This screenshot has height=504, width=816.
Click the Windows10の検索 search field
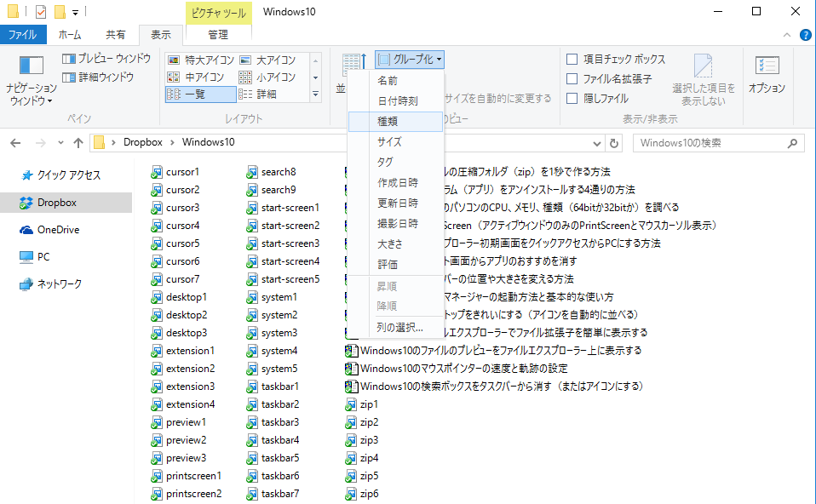point(715,142)
